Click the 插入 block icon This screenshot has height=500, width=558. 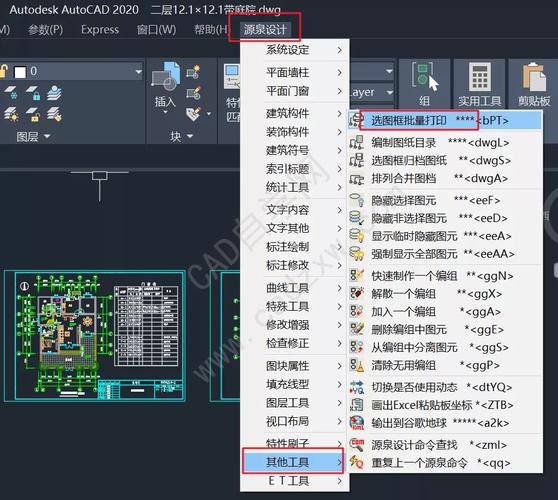point(165,76)
